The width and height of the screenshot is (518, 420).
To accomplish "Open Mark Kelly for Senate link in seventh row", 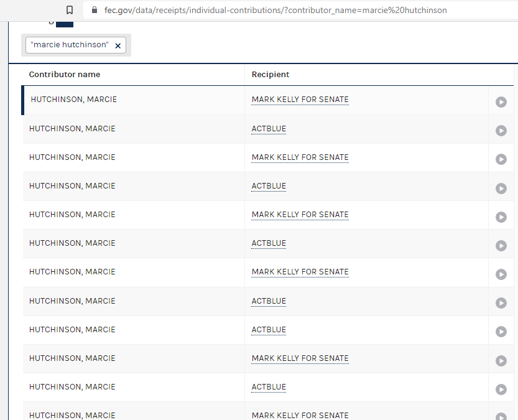I will point(300,272).
